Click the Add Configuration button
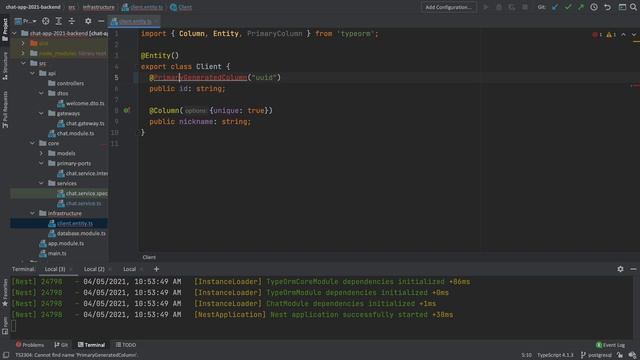The image size is (640, 360). click(x=449, y=7)
